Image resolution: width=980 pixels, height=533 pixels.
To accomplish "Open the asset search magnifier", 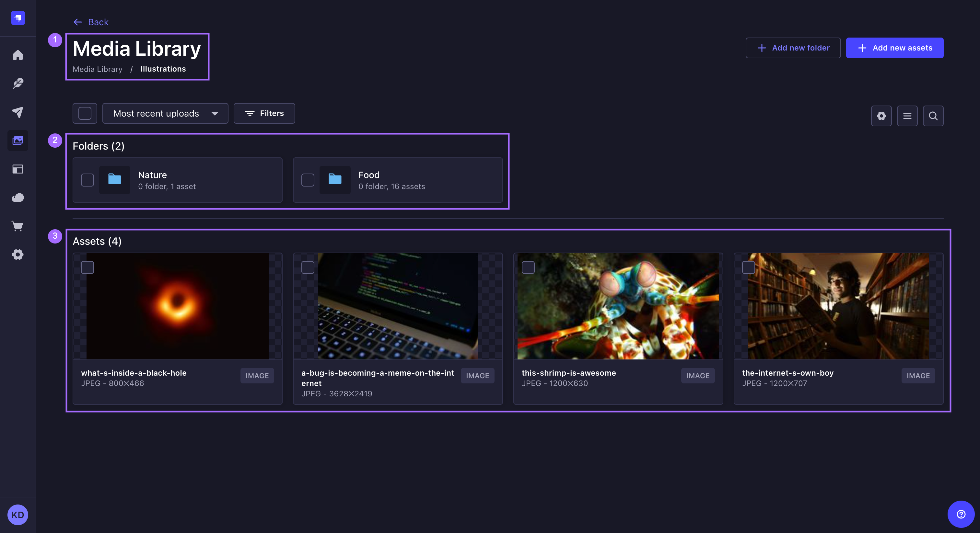I will coord(933,116).
